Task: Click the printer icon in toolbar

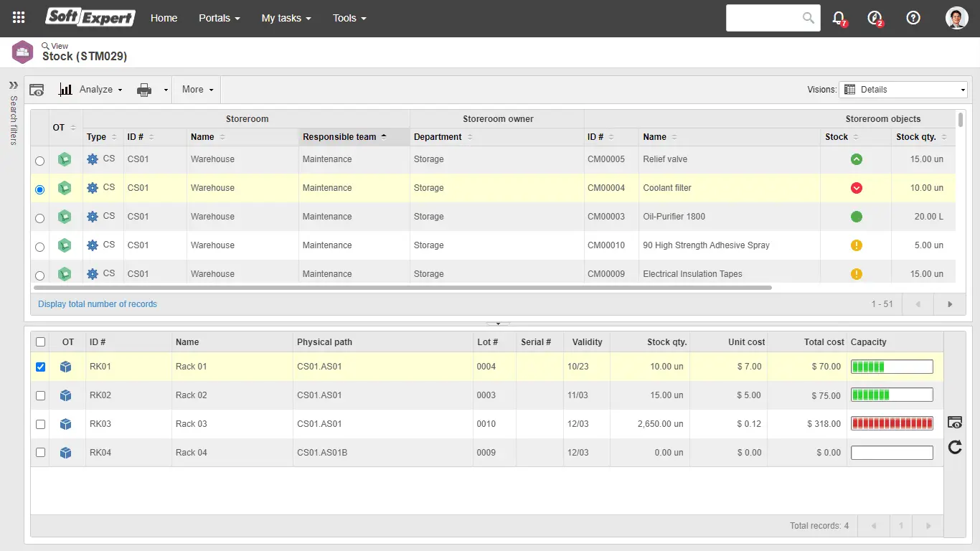Action: pyautogui.click(x=144, y=90)
